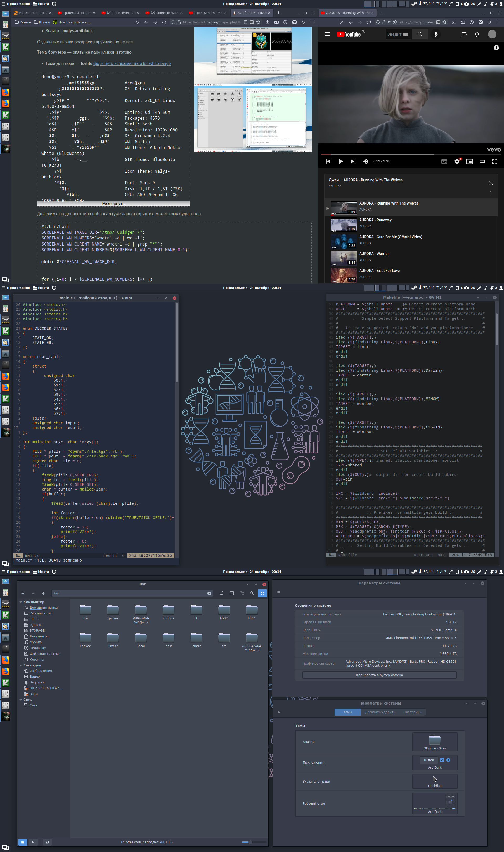The height and width of the screenshot is (852, 504).
Task: Expand code block via Развернуть
Action: coord(113,203)
